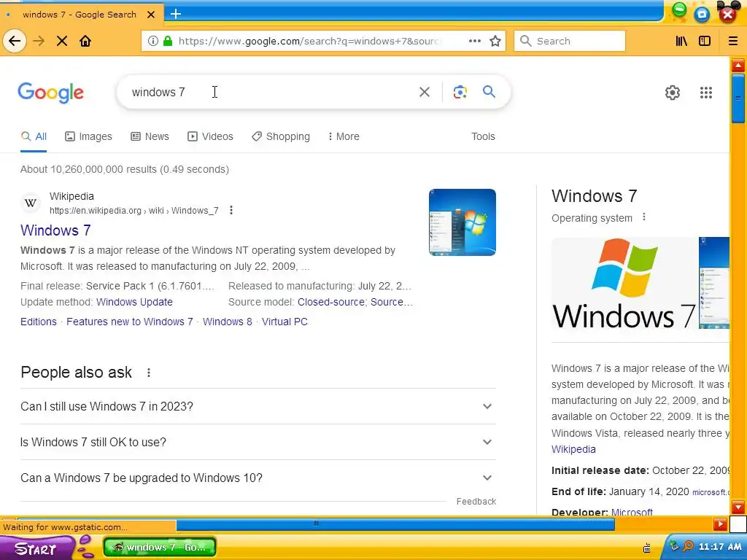Click the blue Google search magnifier
Screen dimensions: 747x560
[x=489, y=91]
